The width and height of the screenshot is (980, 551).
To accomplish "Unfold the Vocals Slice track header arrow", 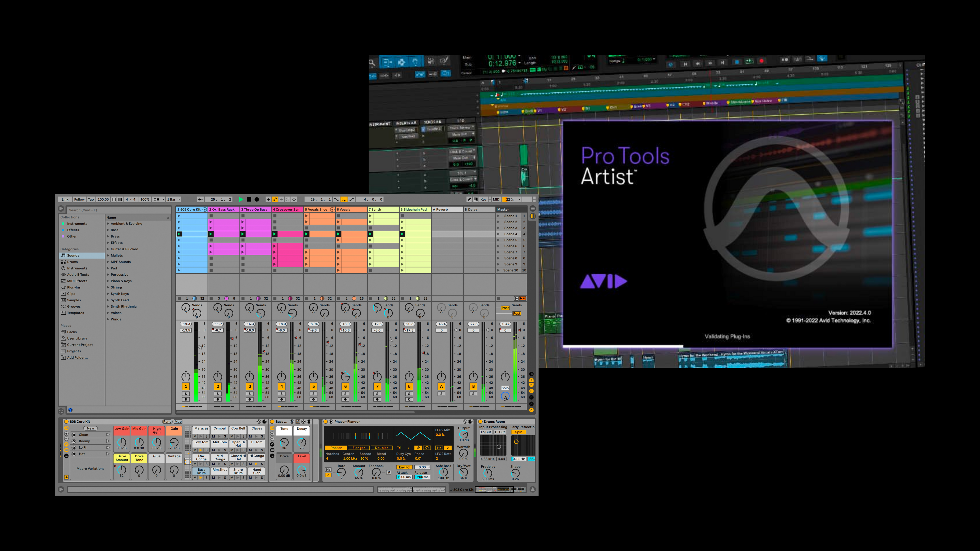I will coord(332,210).
